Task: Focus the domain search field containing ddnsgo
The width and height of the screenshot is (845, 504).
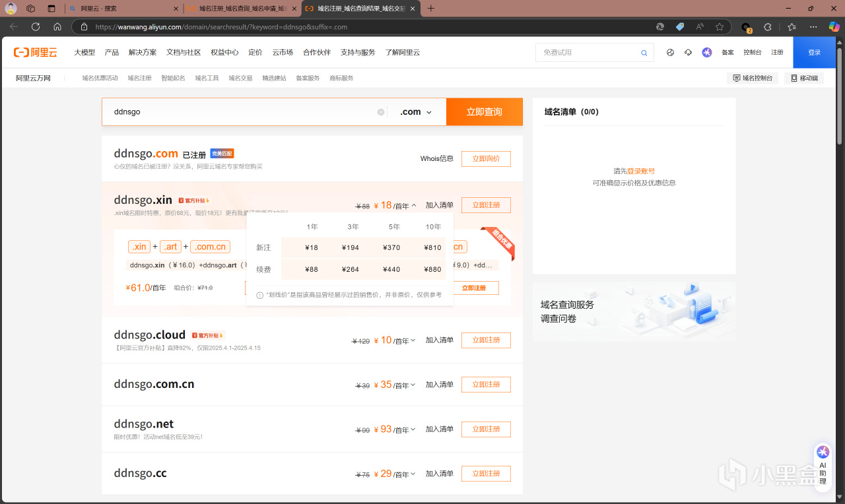Action: 244,112
